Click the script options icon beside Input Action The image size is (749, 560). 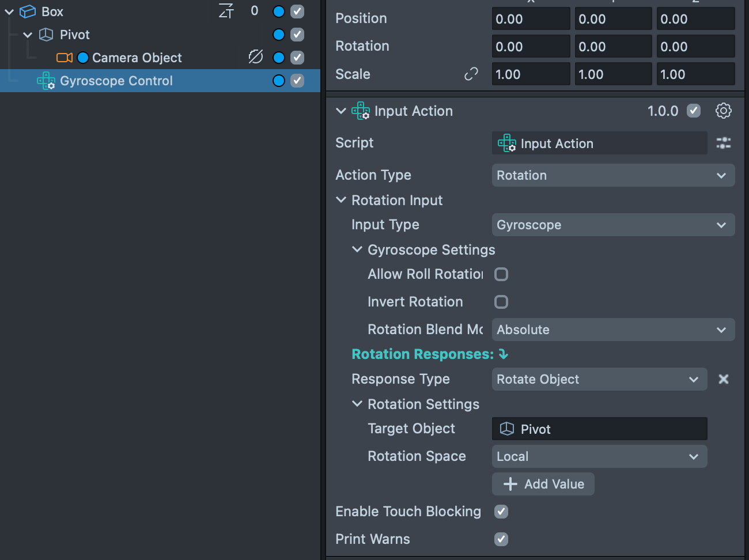[x=723, y=143]
